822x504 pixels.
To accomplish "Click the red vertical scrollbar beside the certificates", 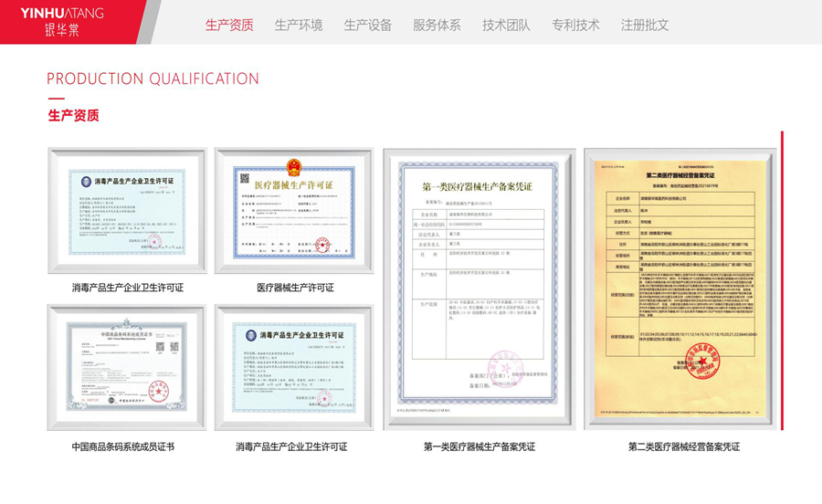I will pyautogui.click(x=782, y=274).
